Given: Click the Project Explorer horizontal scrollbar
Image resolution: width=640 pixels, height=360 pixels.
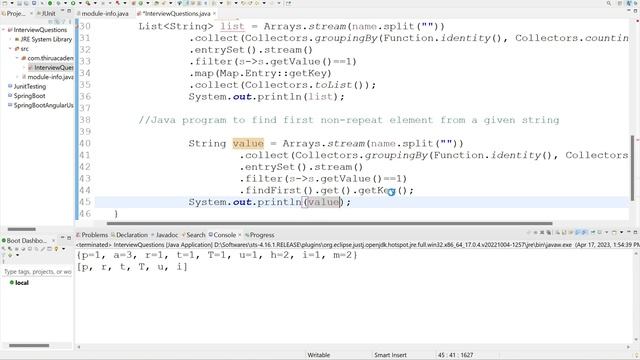Looking at the screenshot, I should point(22,229).
